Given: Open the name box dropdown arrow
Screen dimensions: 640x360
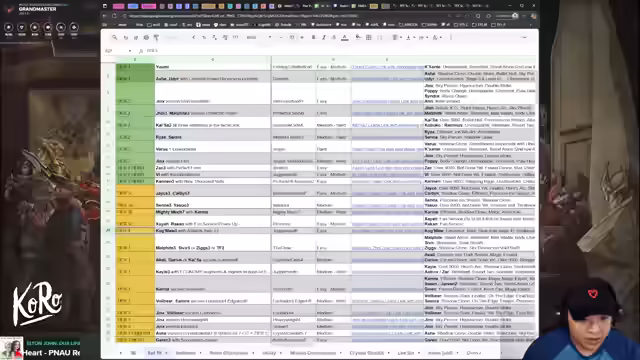Looking at the screenshot, I should pos(130,51).
